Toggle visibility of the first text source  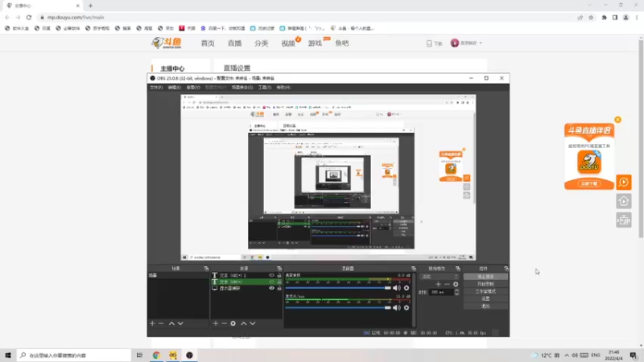coord(271,275)
